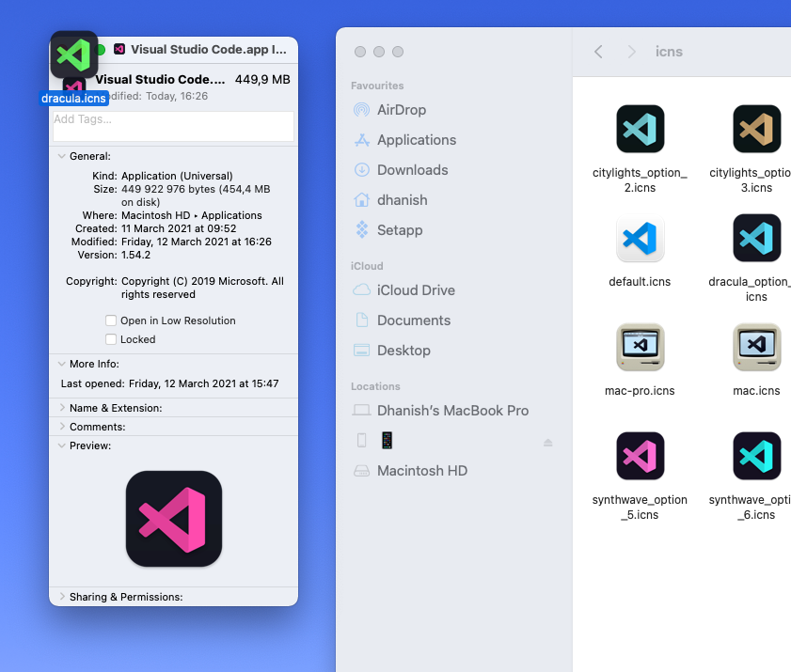Viewport: 791px width, 672px height.
Task: Click the AirDrop sidebar icon
Action: tap(361, 109)
